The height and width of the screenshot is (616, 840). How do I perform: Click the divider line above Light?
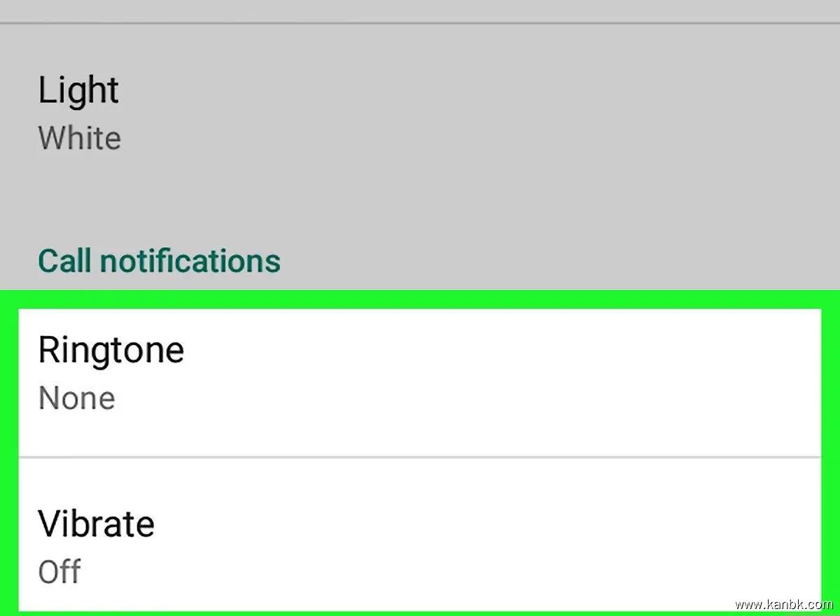(x=420, y=24)
